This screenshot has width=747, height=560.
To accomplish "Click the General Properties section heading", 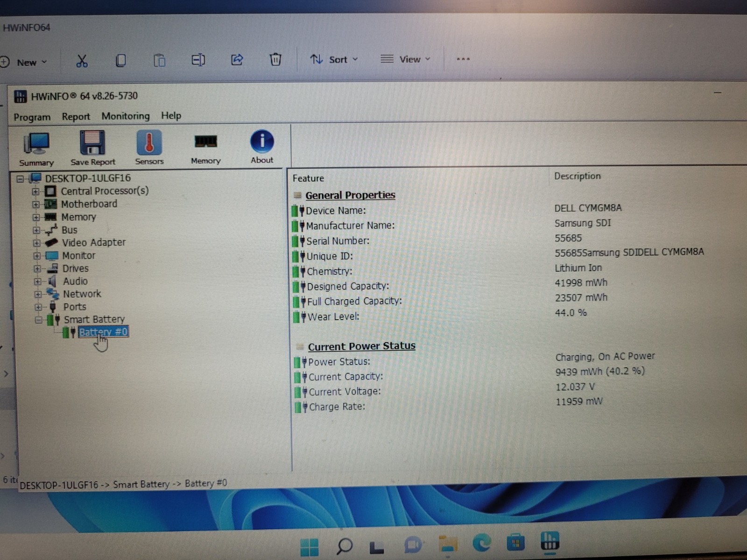I will coord(350,195).
